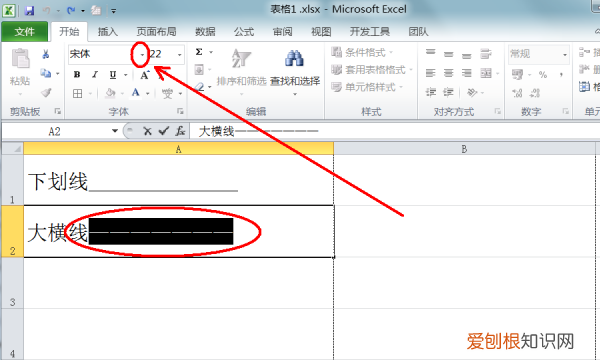600x360 pixels.
Task: Click the accounting number format icon
Action: click(x=517, y=74)
